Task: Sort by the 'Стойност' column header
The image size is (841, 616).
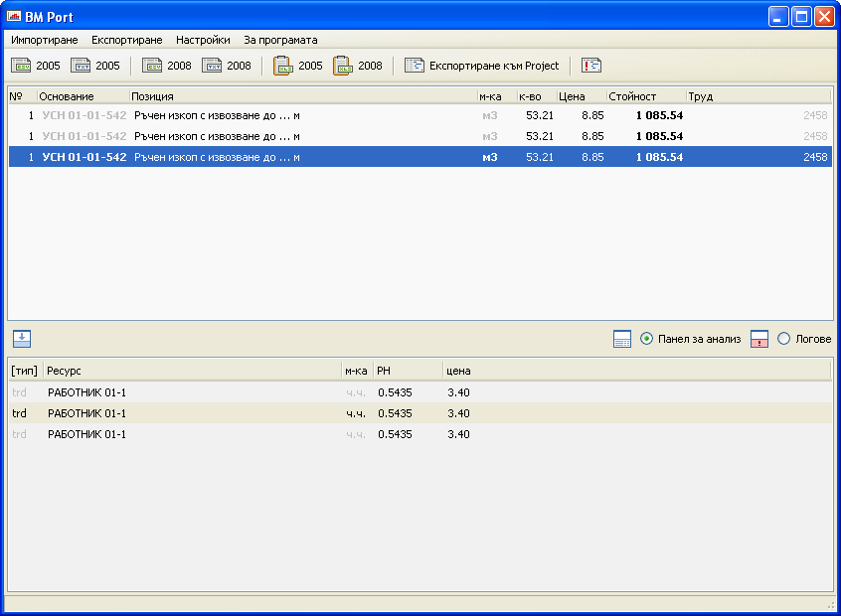Action: click(632, 96)
